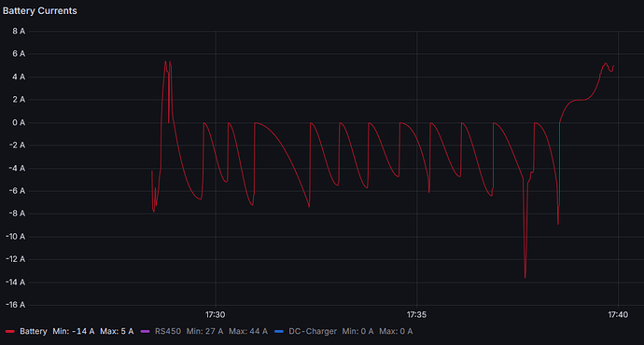This screenshot has width=644, height=345.
Task: Click the RS450 Max: 44 A legend value
Action: tap(248, 331)
